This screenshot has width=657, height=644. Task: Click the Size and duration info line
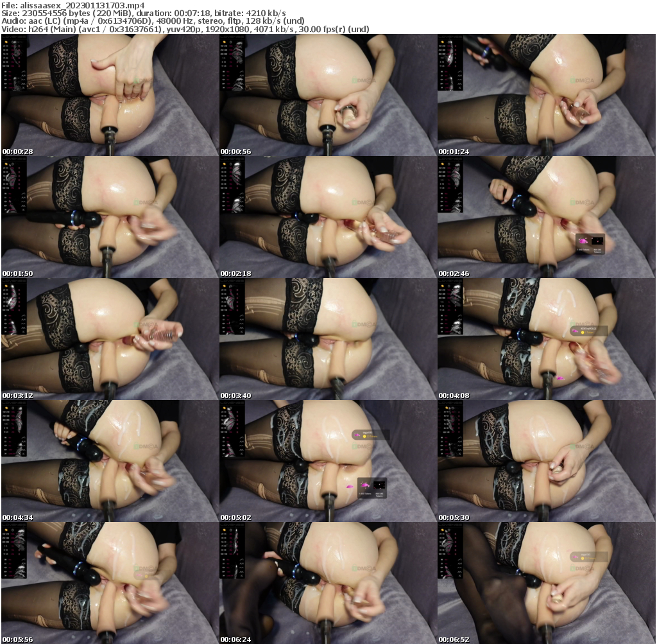click(x=144, y=13)
